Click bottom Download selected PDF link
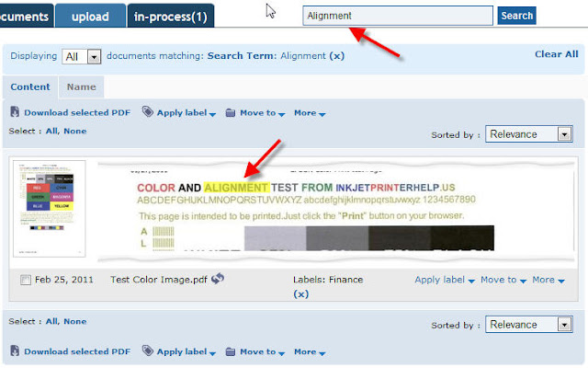 pos(77,351)
